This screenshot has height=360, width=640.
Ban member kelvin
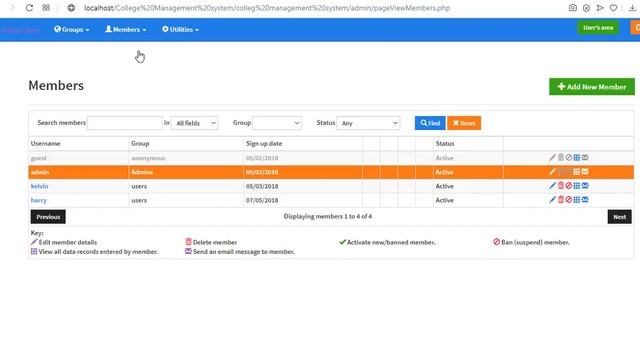[569, 186]
